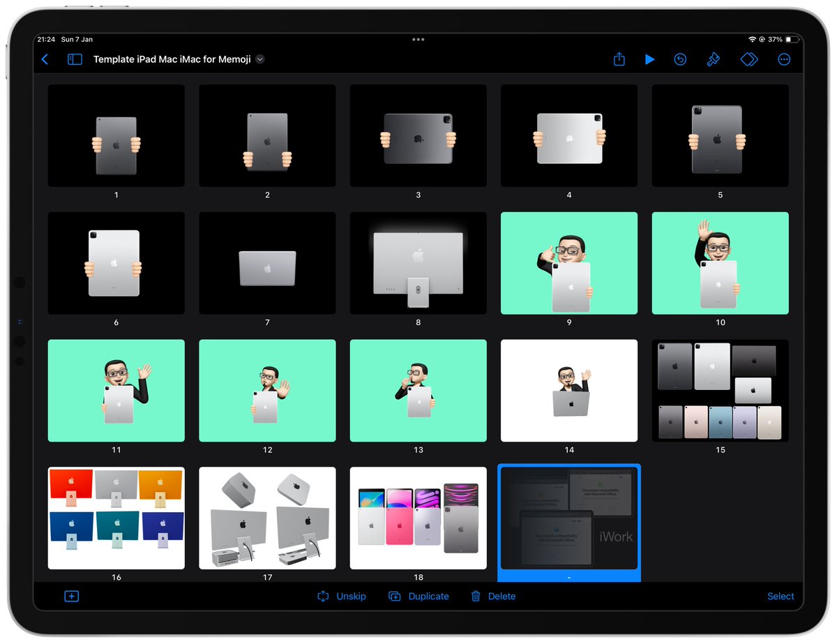Open the Animate diamond icon
Image resolution: width=837 pixels, height=644 pixels.
(749, 60)
